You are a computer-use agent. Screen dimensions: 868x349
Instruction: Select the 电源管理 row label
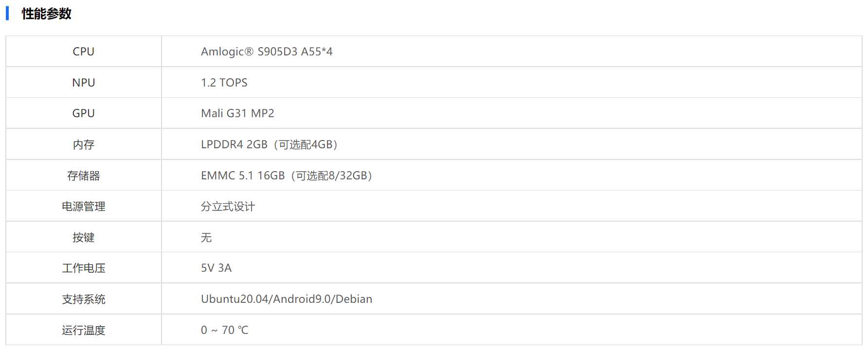click(83, 206)
